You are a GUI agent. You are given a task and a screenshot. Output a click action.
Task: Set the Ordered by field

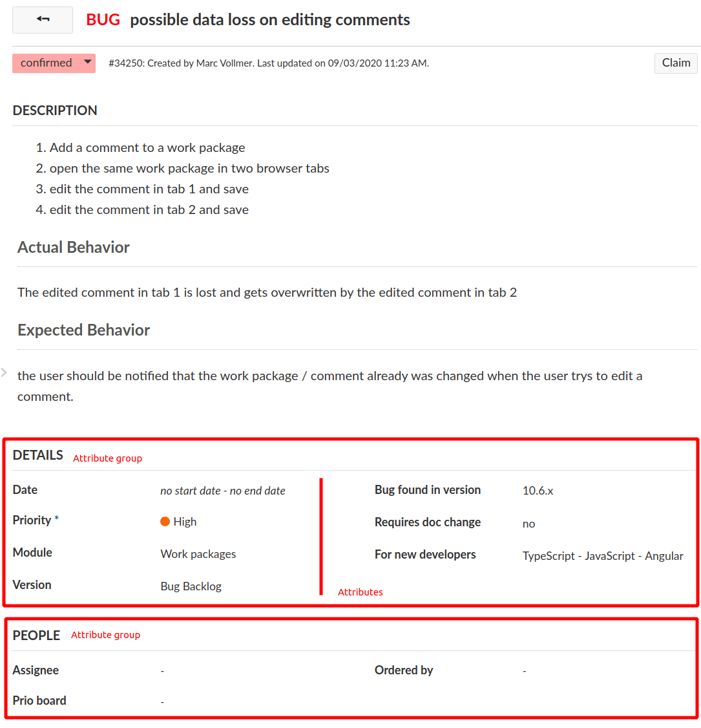(x=525, y=671)
